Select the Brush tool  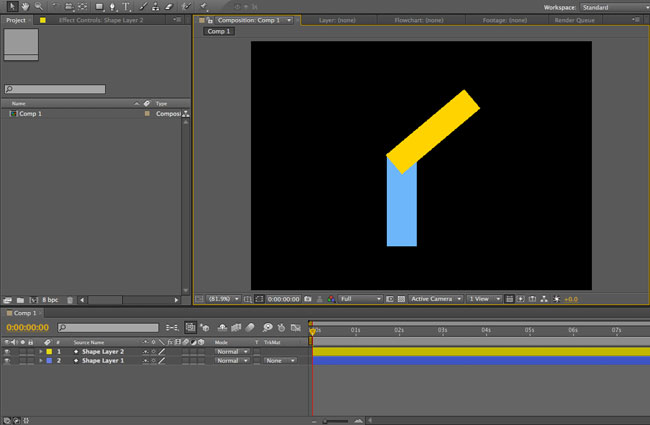point(143,7)
